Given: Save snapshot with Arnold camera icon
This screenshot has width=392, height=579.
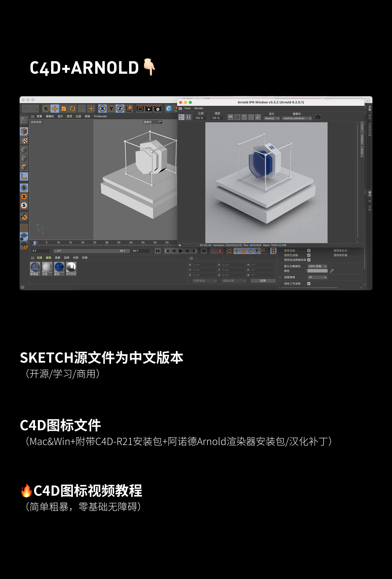Looking at the screenshot, I should pos(318,117).
